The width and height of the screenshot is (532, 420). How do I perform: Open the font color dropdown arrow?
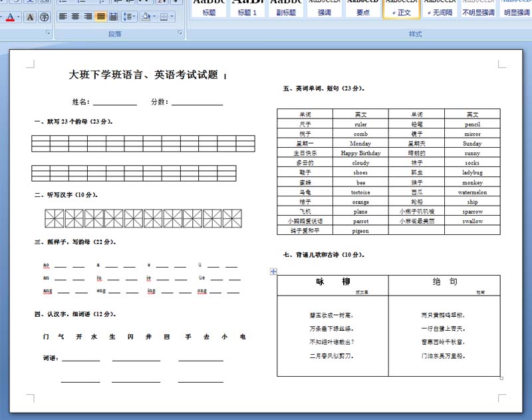click(19, 17)
